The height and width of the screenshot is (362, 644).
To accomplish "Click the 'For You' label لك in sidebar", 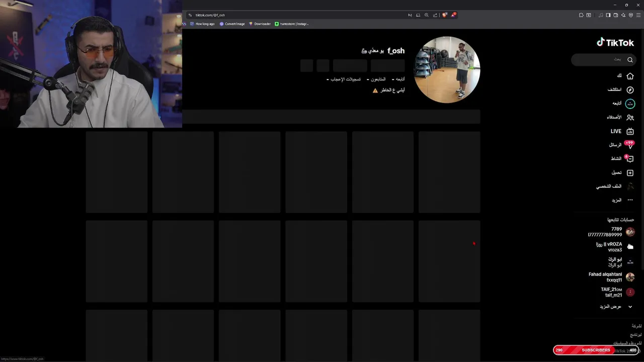I will [x=619, y=76].
